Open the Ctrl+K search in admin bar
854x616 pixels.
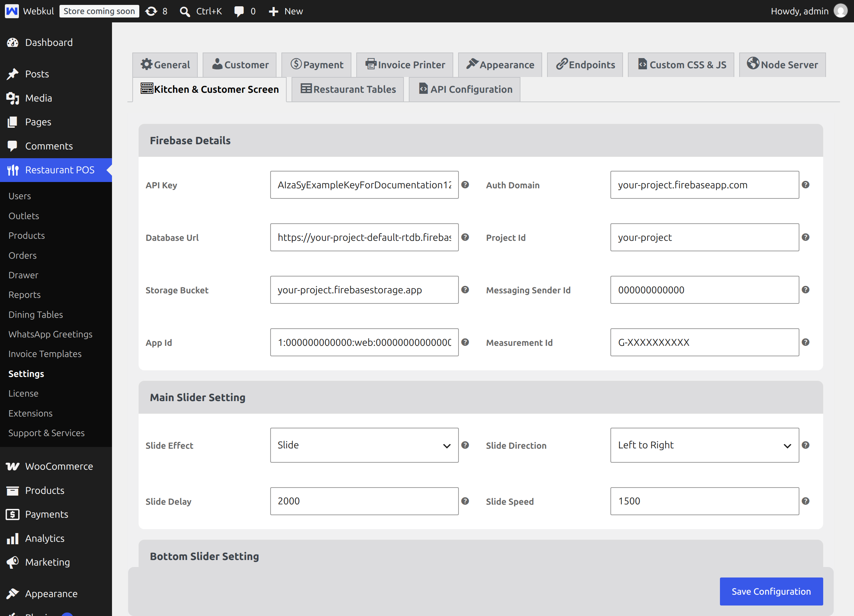[201, 11]
